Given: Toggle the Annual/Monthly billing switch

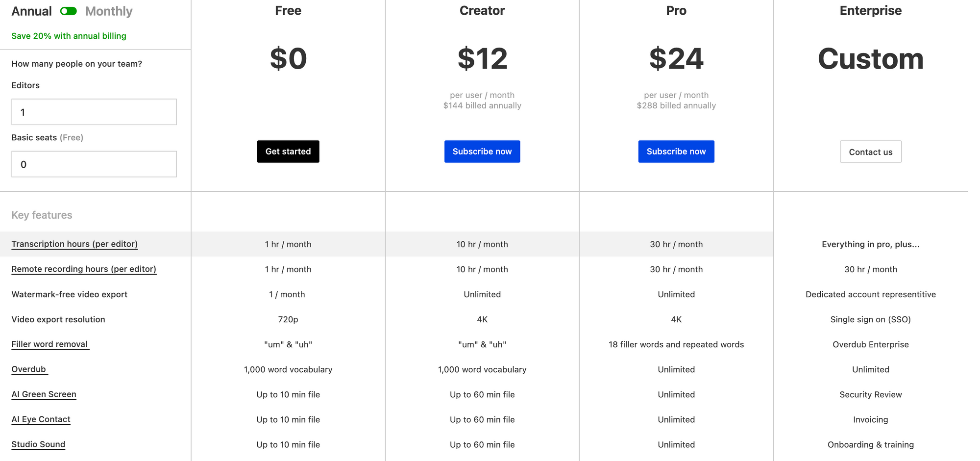Looking at the screenshot, I should coord(69,11).
